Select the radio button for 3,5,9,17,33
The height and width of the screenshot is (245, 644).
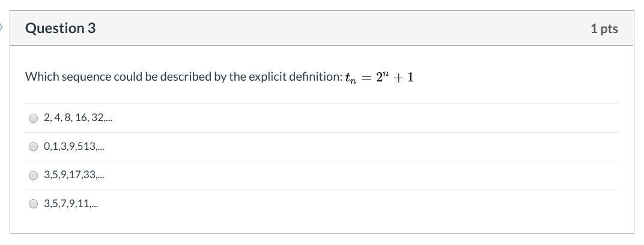point(34,175)
